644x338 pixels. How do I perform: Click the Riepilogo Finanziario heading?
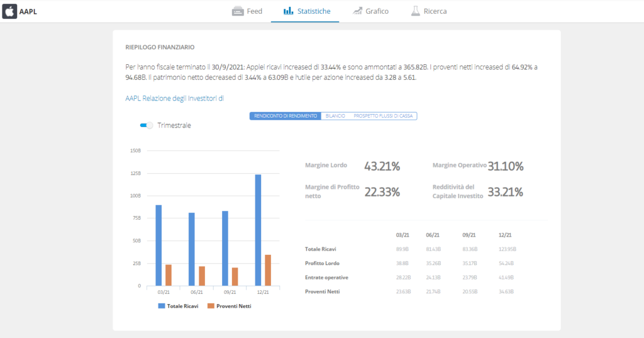(x=160, y=47)
